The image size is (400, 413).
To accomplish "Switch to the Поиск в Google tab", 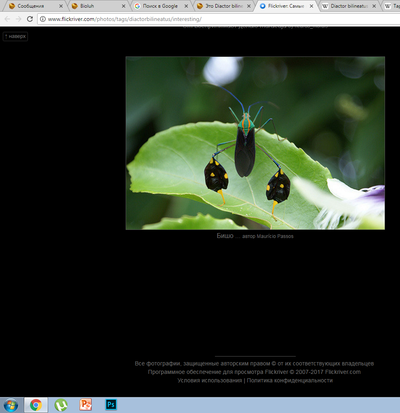I will pos(160,6).
